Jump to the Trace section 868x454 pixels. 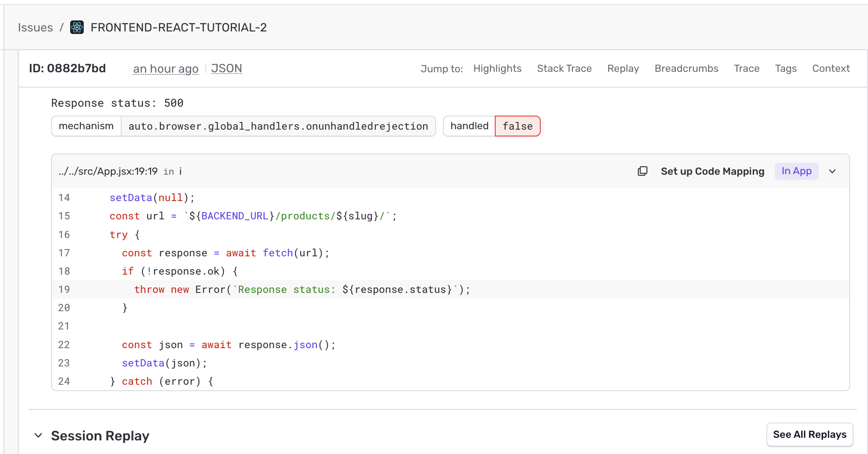point(746,68)
